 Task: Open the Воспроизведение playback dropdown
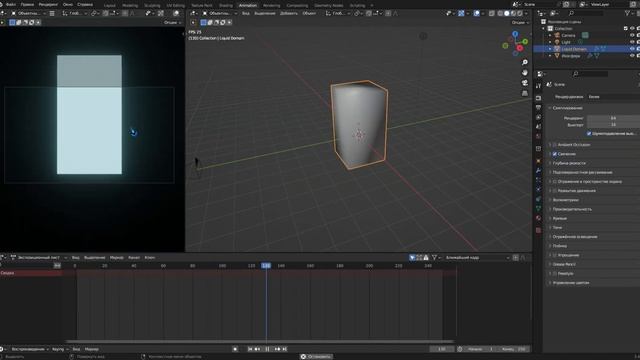(x=30, y=349)
